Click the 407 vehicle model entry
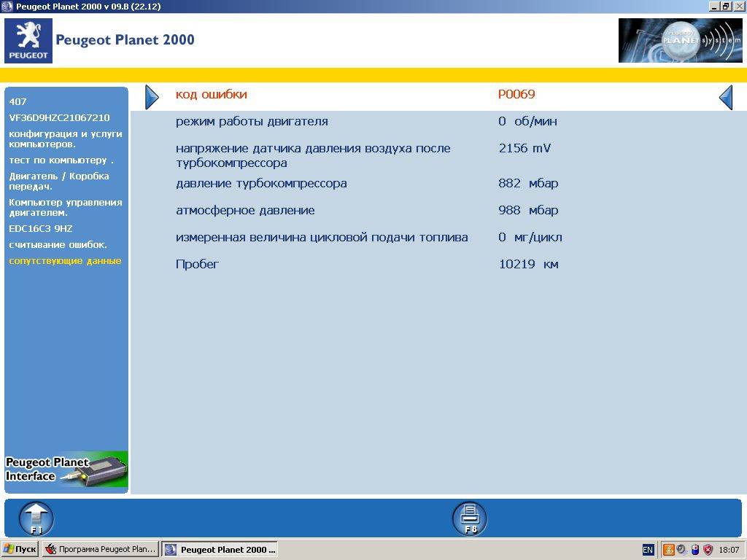This screenshot has width=747, height=560. point(18,101)
